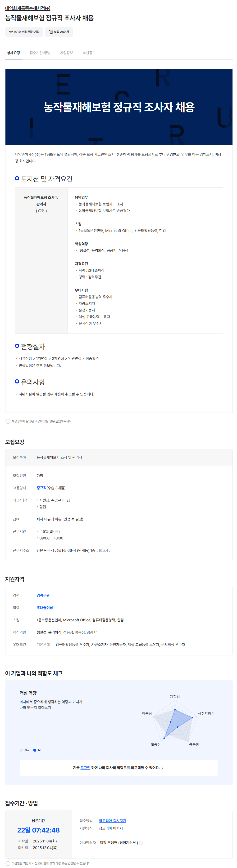Select the 추천공고 tab
The width and height of the screenshot is (237, 868).
(89, 53)
